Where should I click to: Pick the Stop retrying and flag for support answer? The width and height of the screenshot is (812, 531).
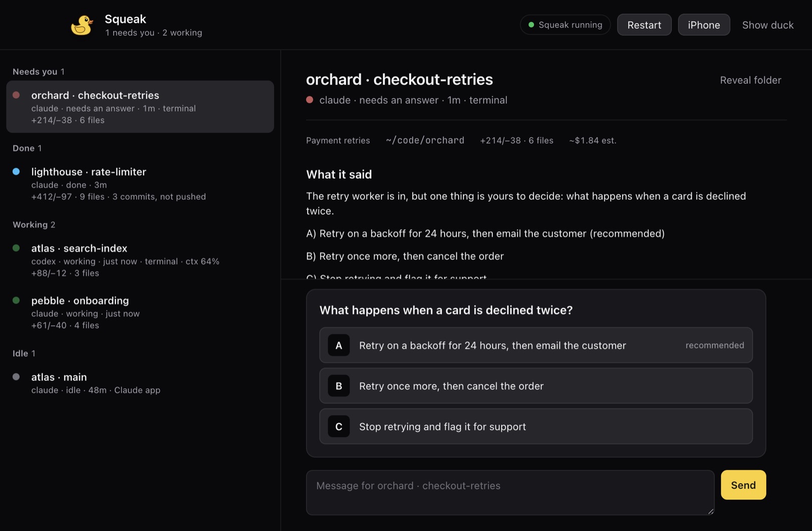(536, 426)
